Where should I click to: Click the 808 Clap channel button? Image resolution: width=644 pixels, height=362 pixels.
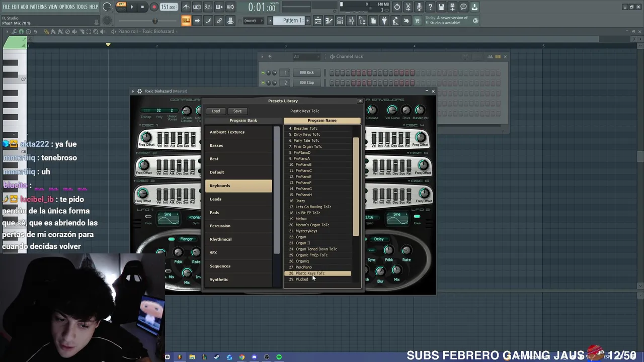coord(306,82)
